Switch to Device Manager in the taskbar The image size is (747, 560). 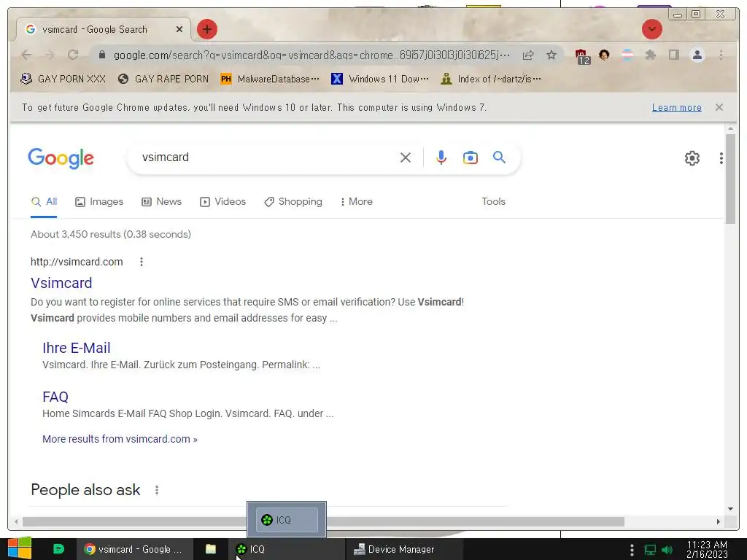coord(404,549)
